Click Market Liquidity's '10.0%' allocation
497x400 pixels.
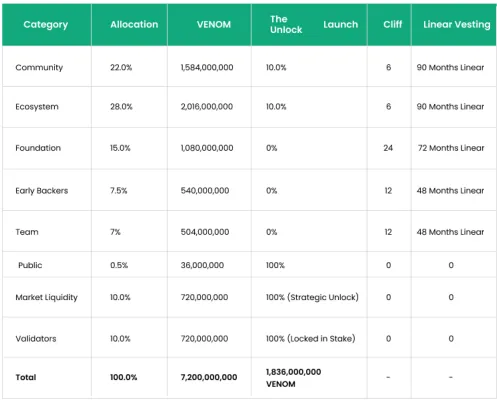click(x=120, y=297)
